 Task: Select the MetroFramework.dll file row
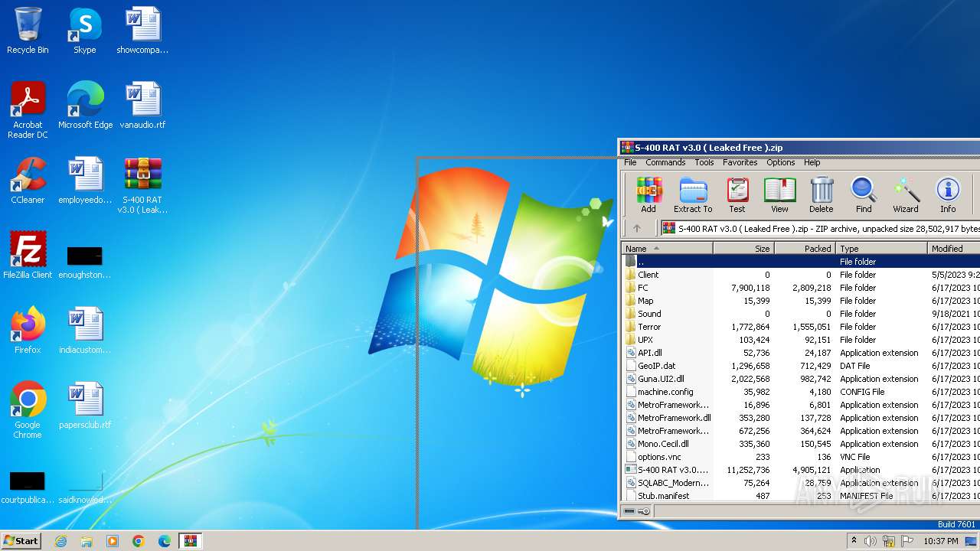(x=801, y=418)
